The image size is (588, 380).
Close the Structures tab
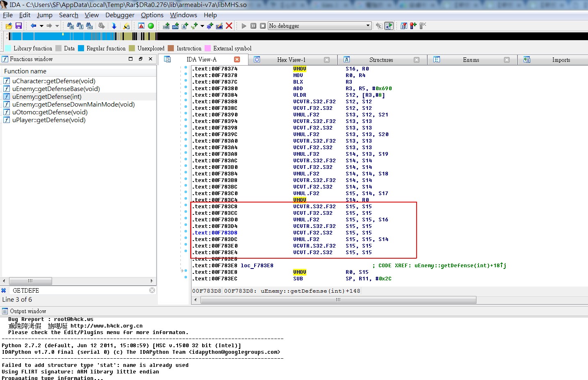[x=417, y=60]
